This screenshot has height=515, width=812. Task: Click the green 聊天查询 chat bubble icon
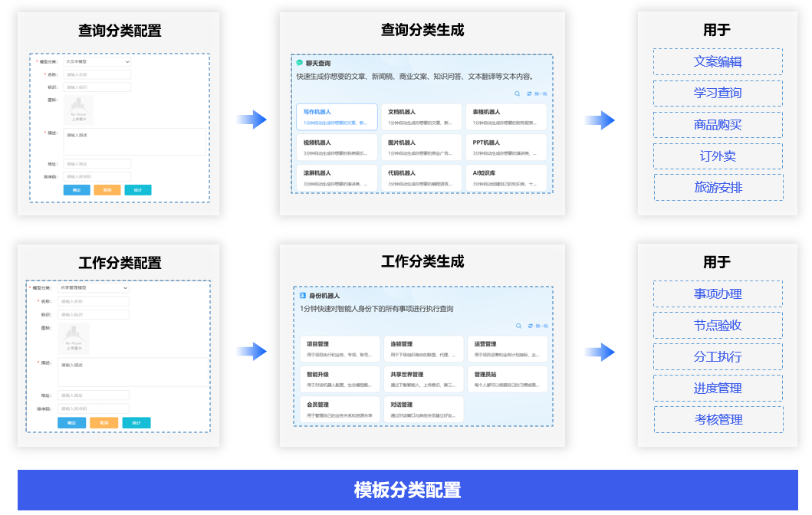click(x=300, y=63)
